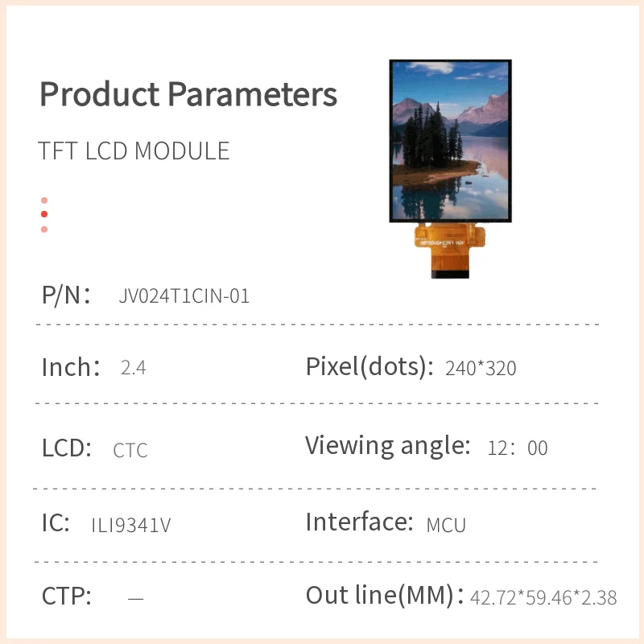This screenshot has height=644, width=644.
Task: Click the Pixel(dots) label
Action: pyautogui.click(x=365, y=367)
